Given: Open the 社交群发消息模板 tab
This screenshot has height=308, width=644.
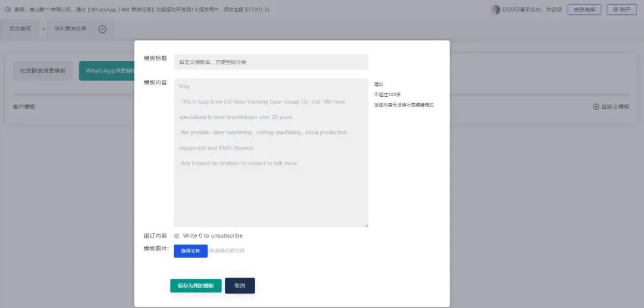Looking at the screenshot, I should [42, 70].
